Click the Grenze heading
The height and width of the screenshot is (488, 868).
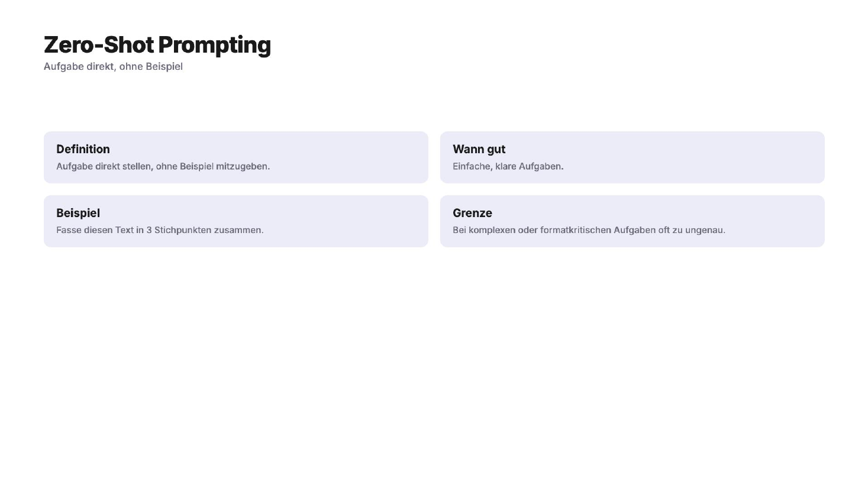472,213
